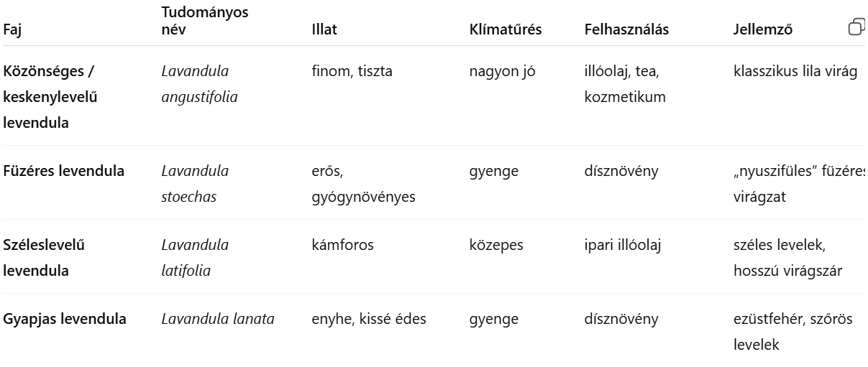Click the Jellemző column header
This screenshot has height=367, width=868.
[761, 30]
